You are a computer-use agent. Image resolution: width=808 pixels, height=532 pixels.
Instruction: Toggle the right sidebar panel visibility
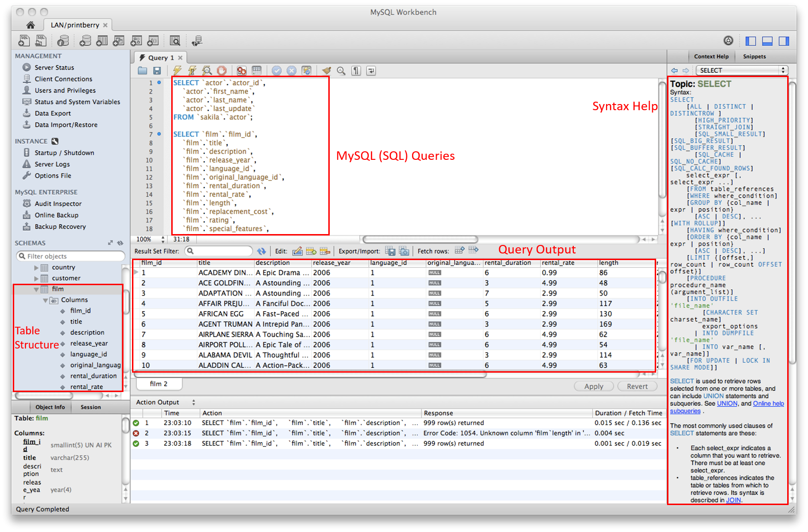784,41
